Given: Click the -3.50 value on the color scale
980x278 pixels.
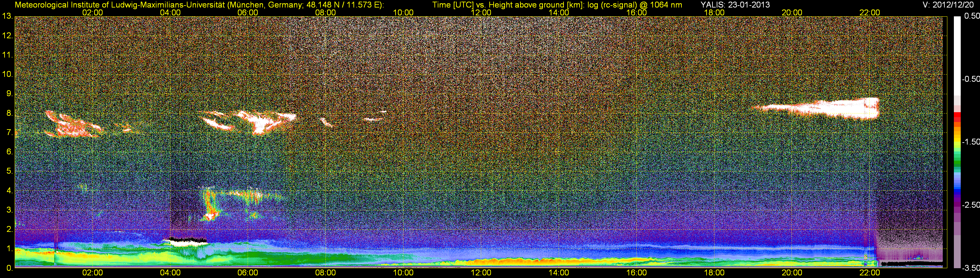Looking at the screenshot, I should 971,268.
